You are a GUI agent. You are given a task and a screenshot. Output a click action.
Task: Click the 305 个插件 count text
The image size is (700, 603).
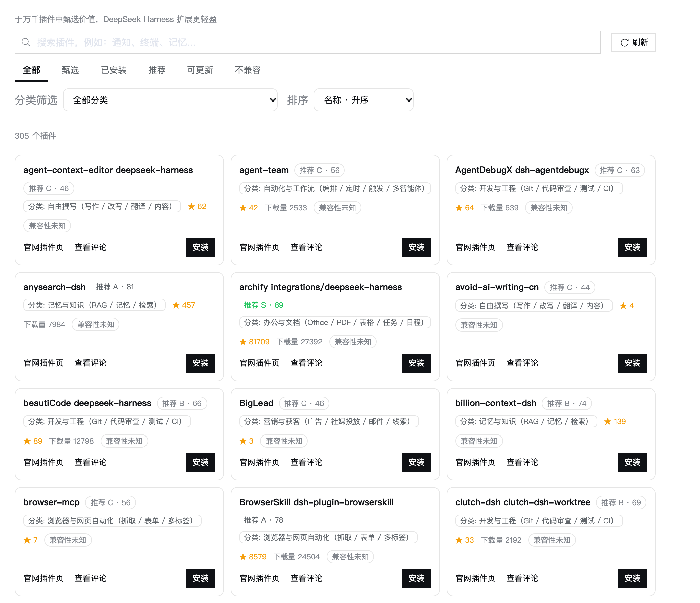click(x=36, y=136)
